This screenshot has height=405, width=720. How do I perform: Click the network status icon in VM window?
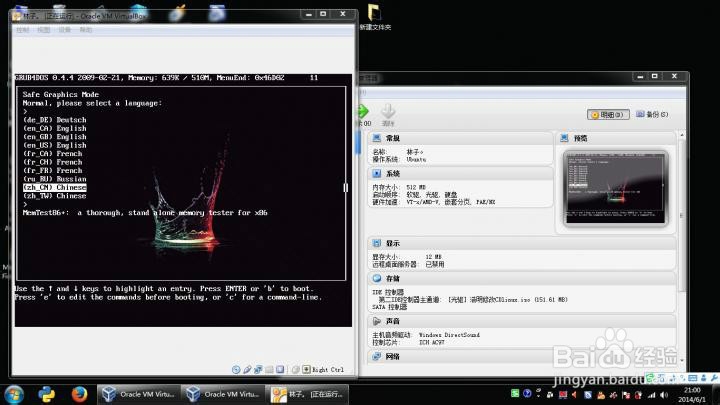point(258,370)
